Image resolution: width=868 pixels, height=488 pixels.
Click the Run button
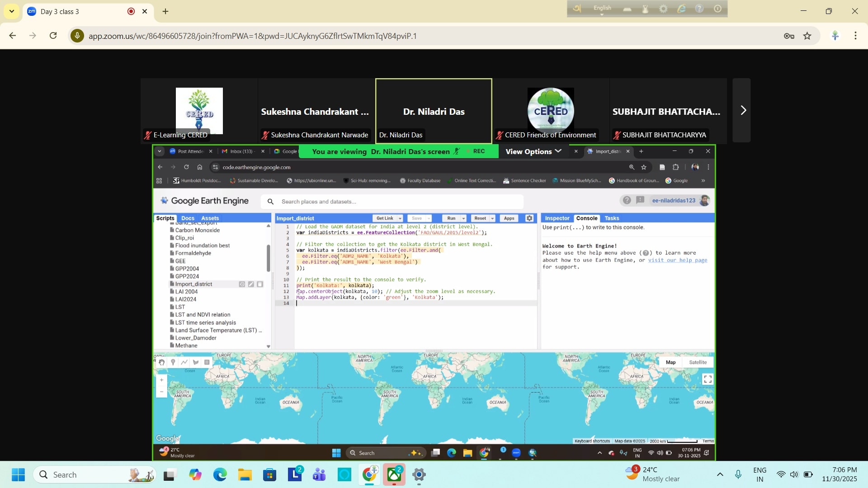(x=451, y=218)
